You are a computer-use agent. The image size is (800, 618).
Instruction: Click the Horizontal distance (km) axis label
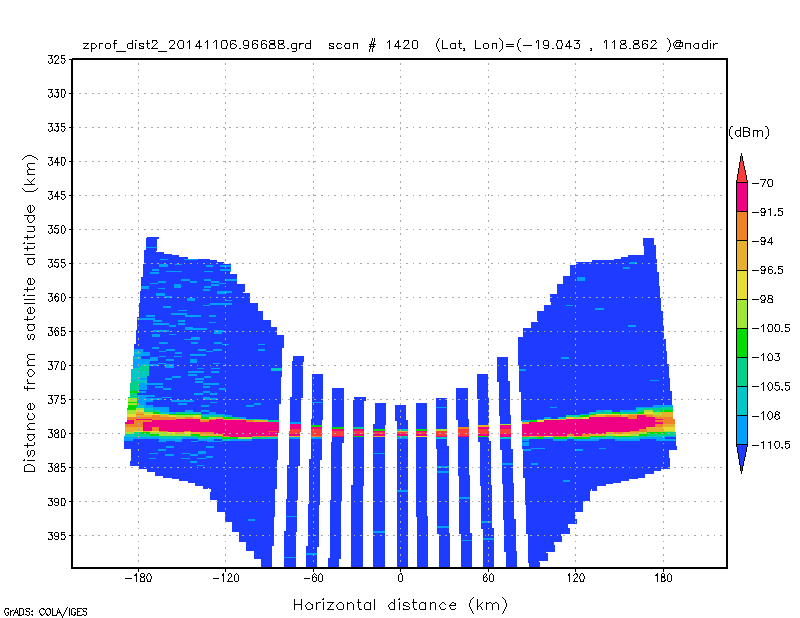click(x=401, y=605)
